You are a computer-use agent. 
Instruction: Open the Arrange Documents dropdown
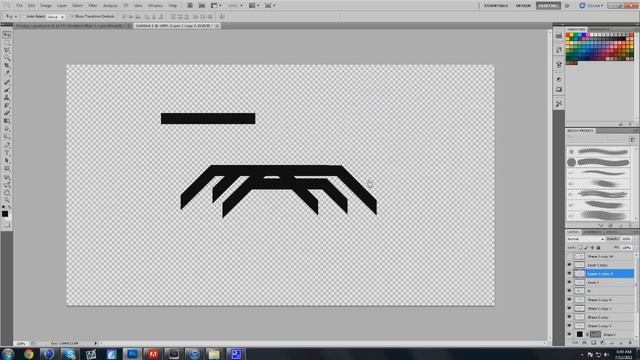[254, 6]
